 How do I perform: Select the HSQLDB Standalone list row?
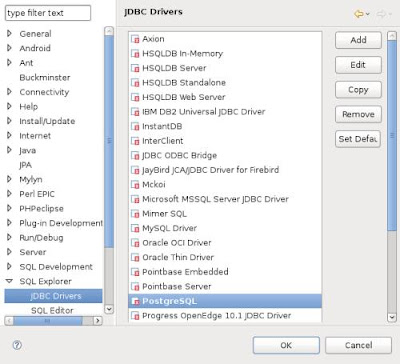click(x=225, y=83)
